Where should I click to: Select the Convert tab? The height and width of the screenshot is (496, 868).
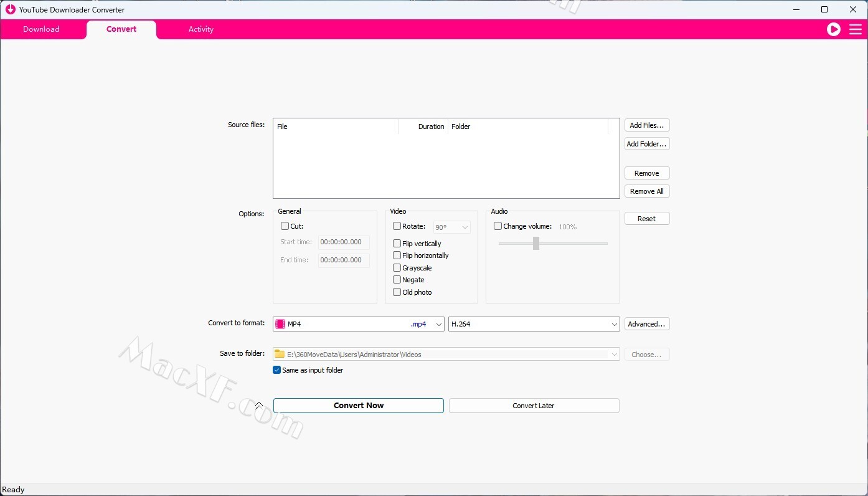[x=121, y=29]
